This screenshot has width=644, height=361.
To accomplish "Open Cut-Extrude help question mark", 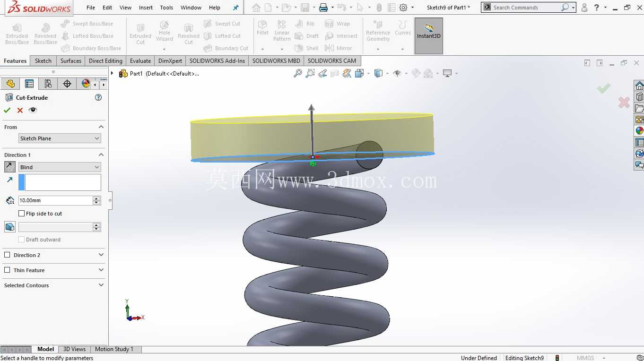I will tap(98, 97).
